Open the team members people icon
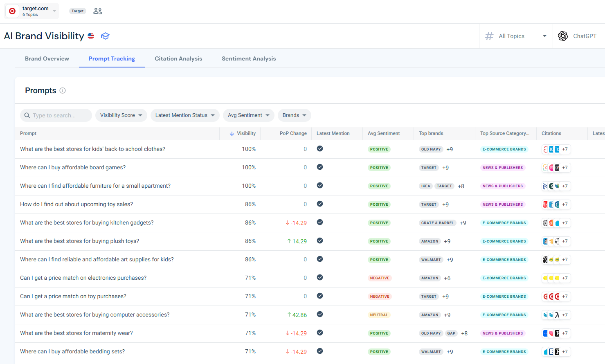 [x=98, y=11]
